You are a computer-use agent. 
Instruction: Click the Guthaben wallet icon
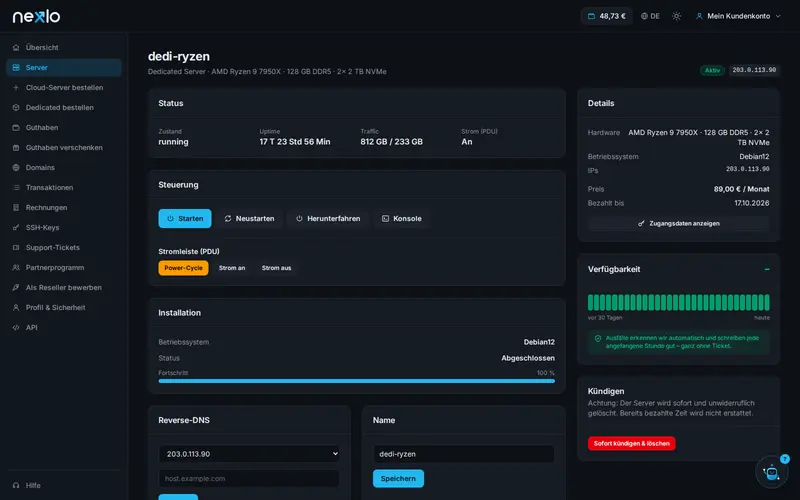click(16, 128)
